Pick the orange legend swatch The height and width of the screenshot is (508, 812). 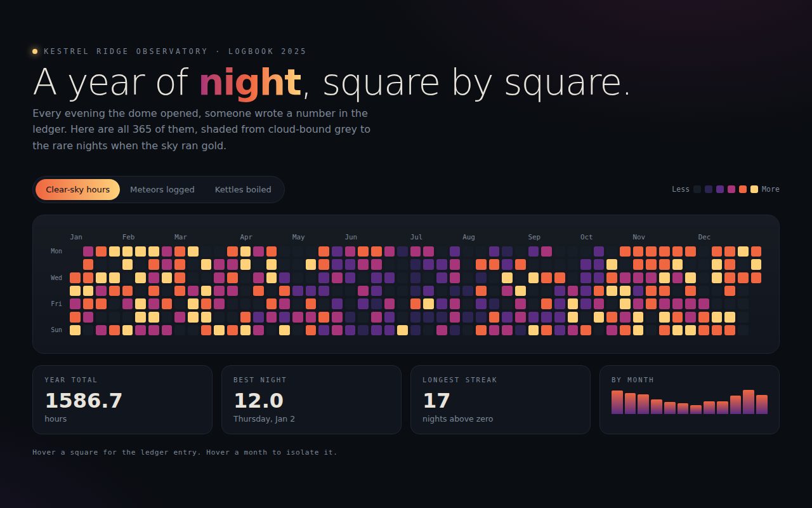pos(743,189)
